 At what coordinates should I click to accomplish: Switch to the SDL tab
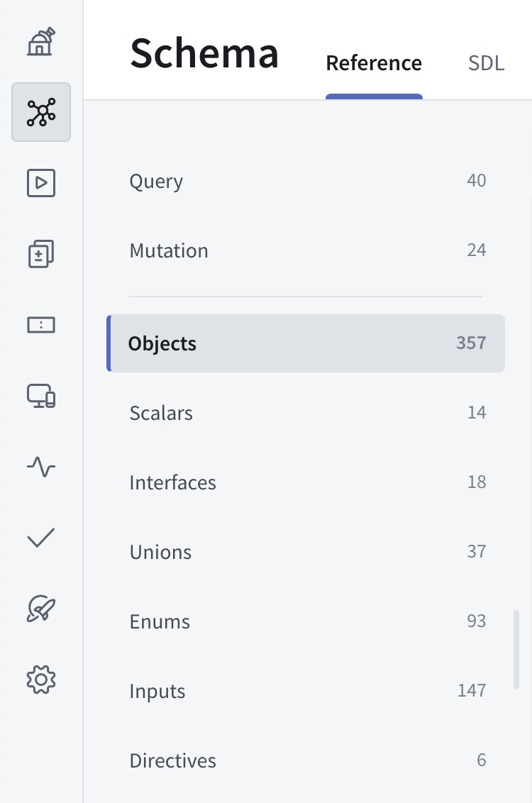tap(486, 63)
